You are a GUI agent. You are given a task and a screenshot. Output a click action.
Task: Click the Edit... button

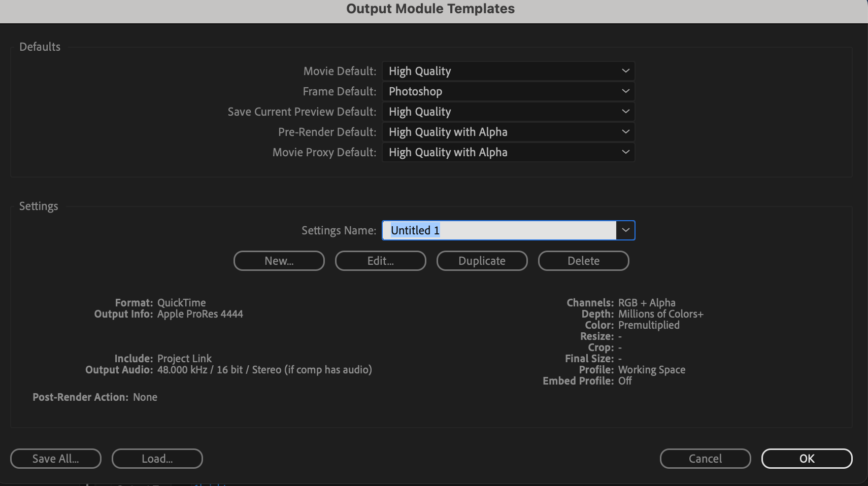pyautogui.click(x=381, y=261)
